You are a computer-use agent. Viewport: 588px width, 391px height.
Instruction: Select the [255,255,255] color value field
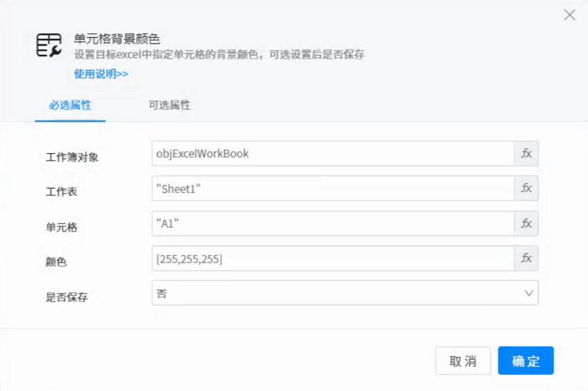[x=333, y=259]
